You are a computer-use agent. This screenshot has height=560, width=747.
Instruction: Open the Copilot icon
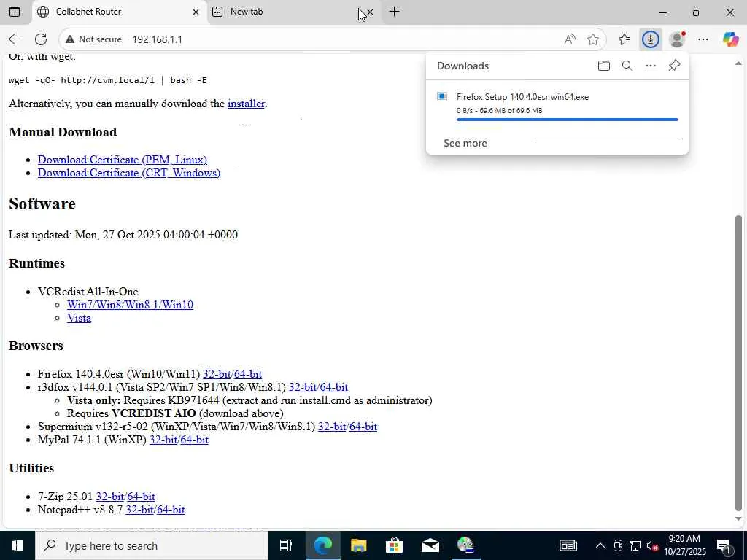tap(730, 39)
